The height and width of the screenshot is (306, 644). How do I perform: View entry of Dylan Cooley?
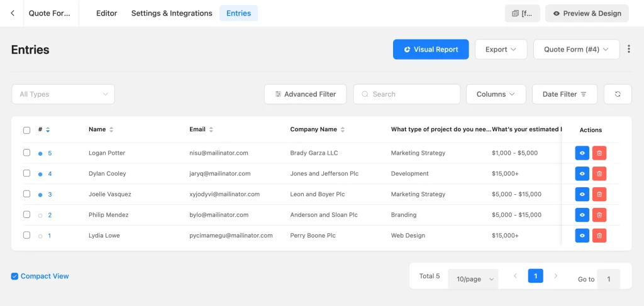[x=582, y=173]
